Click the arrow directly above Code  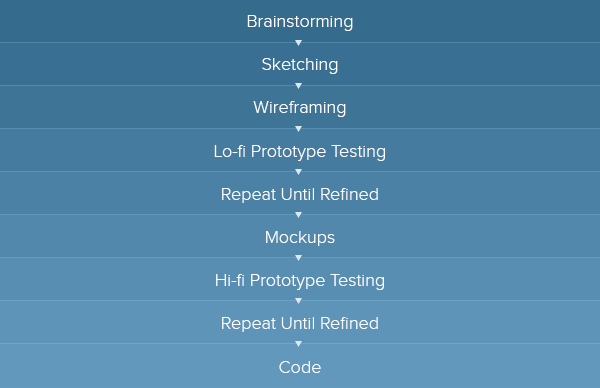(298, 344)
